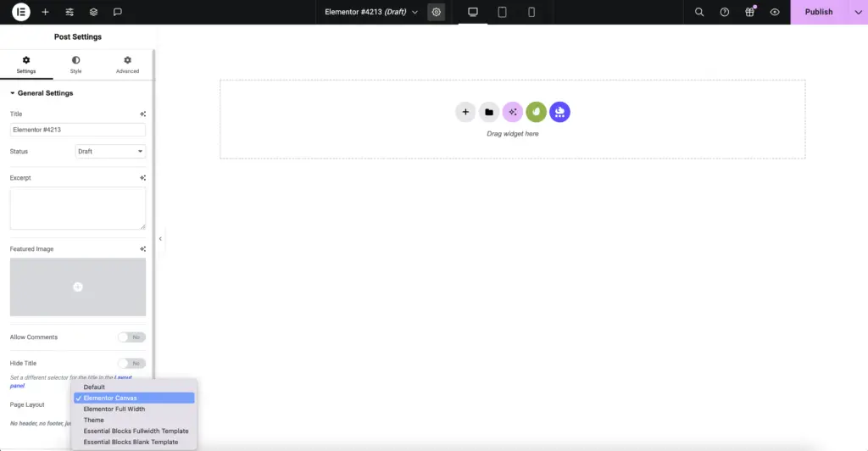The width and height of the screenshot is (868, 451).
Task: Open the Structure layers icon
Action: 93,12
